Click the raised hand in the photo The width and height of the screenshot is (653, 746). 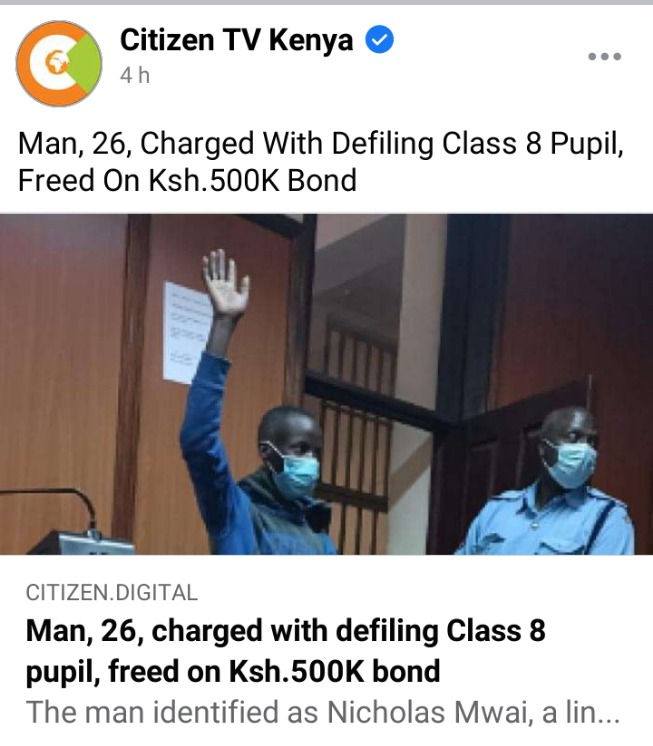(225, 284)
